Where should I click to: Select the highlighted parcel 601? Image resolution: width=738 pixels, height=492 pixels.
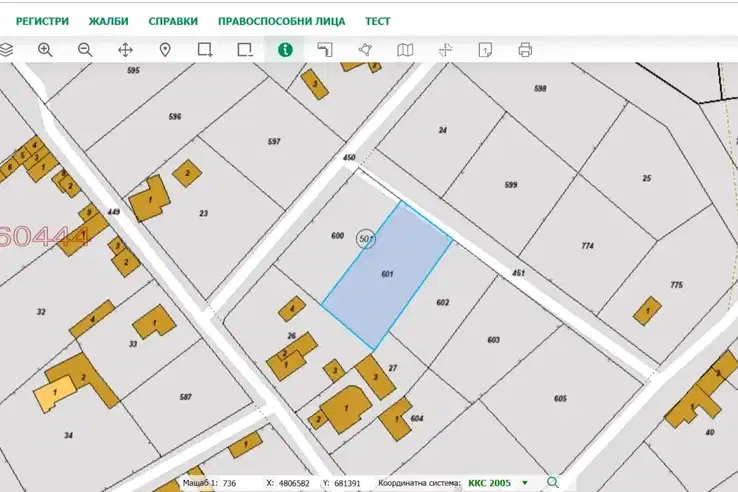387,274
